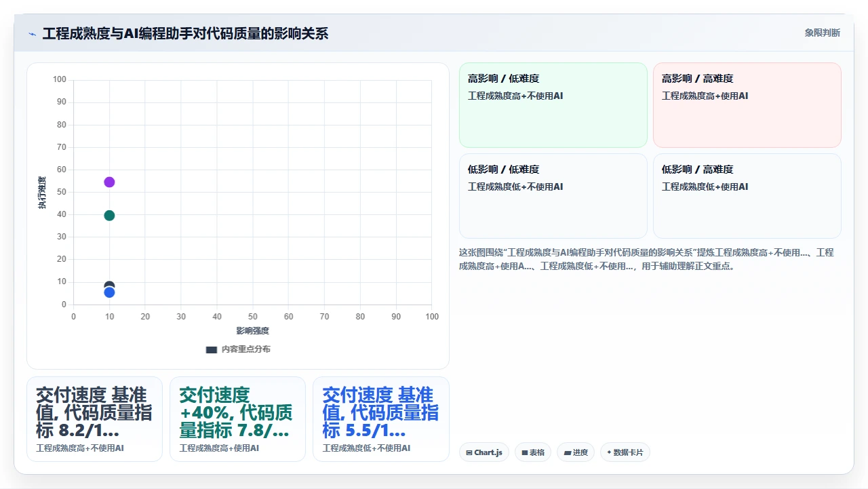Click the teal data point on the scatter chart
Image resolution: width=868 pixels, height=489 pixels.
point(109,216)
